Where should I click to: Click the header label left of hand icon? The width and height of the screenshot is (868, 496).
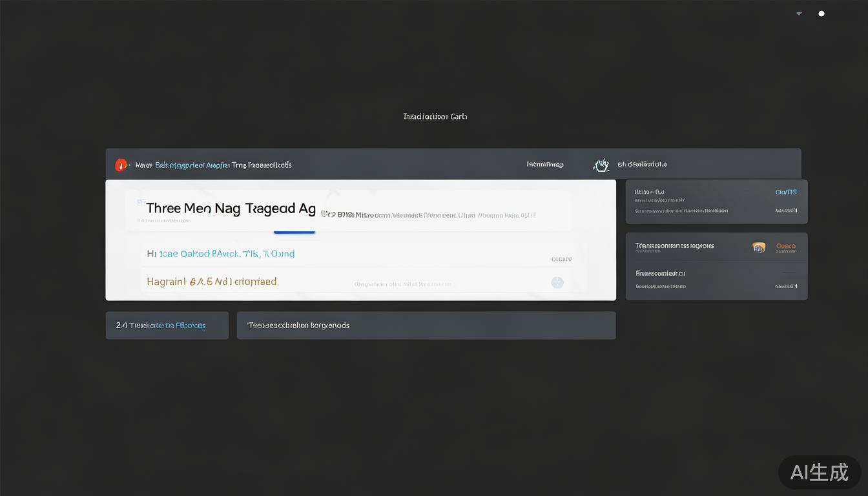pos(544,165)
